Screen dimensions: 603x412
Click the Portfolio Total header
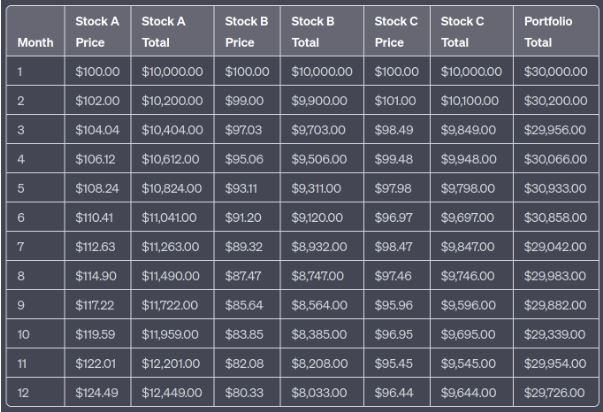click(549, 32)
